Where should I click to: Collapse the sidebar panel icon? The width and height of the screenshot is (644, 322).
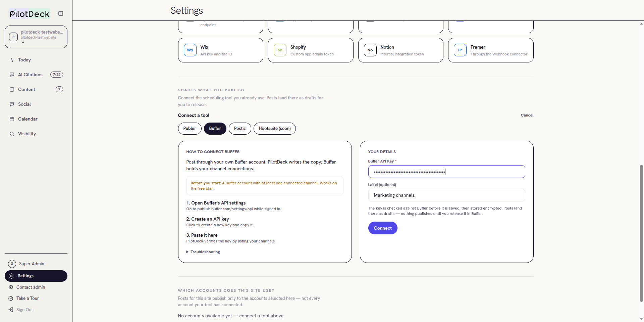click(x=61, y=13)
